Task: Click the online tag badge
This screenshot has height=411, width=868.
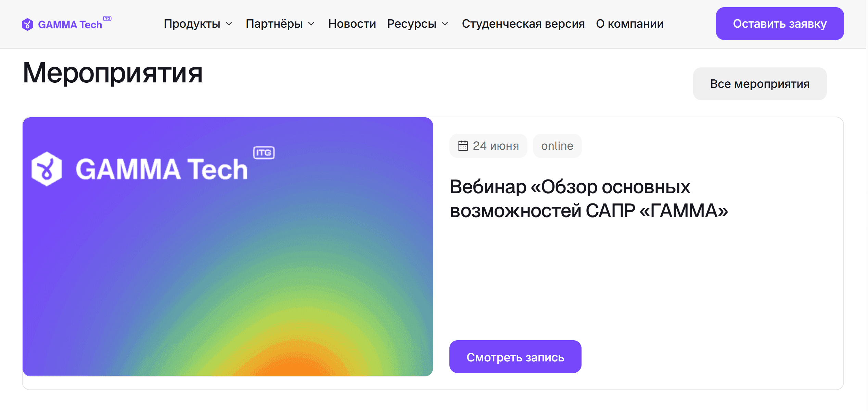Action: [557, 146]
